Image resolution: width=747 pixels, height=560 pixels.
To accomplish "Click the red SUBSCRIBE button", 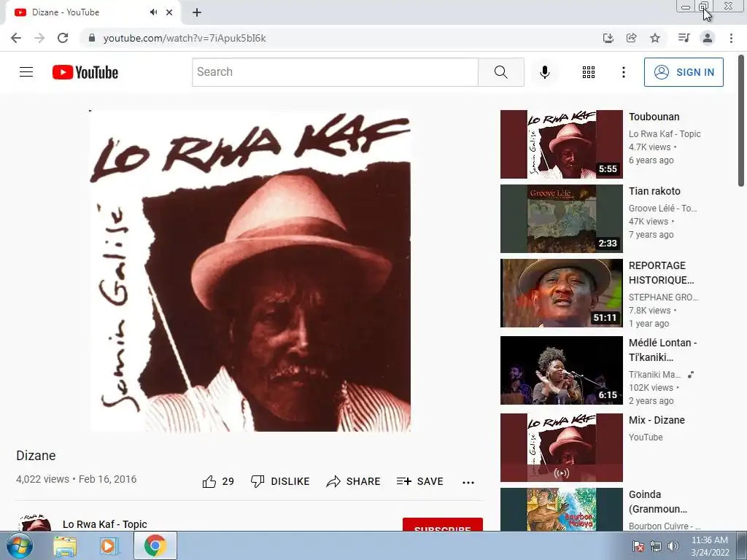I will pyautogui.click(x=443, y=525).
